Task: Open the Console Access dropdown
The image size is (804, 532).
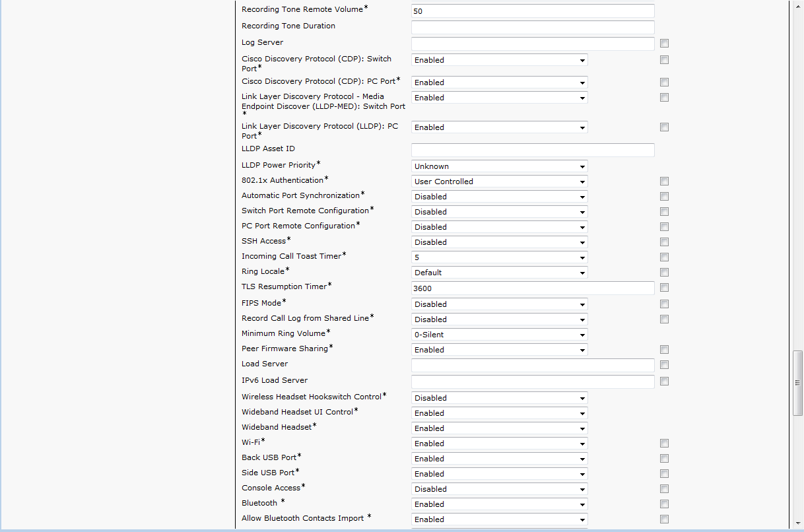Action: click(x=499, y=489)
